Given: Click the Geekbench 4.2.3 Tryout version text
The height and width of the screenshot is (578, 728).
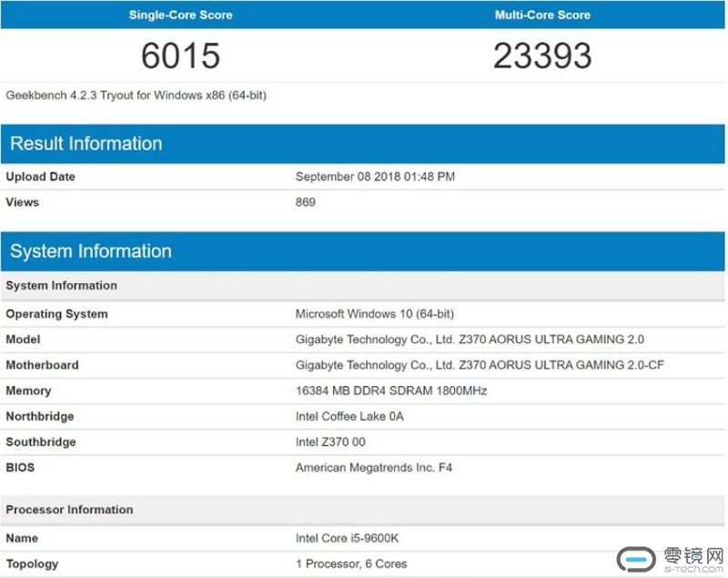Looking at the screenshot, I should point(136,95).
